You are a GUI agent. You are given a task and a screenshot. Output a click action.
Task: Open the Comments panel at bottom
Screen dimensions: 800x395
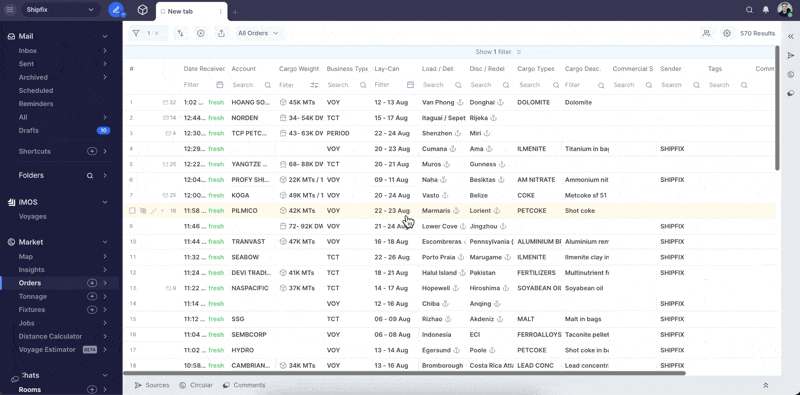click(244, 385)
